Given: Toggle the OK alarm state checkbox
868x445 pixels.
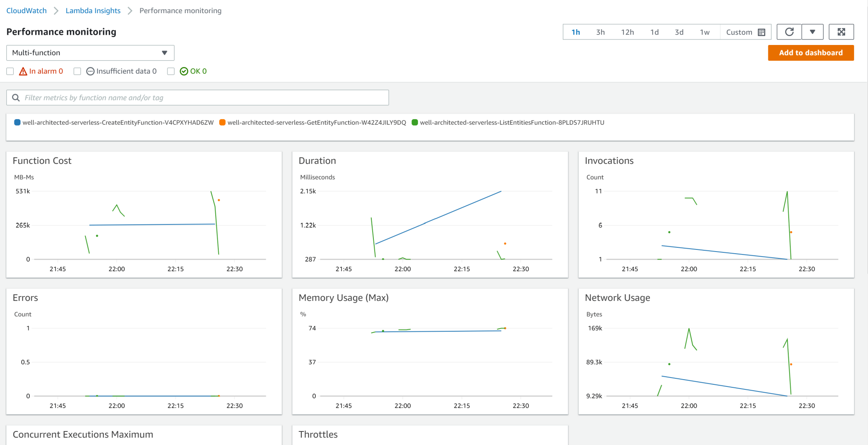Looking at the screenshot, I should 171,71.
